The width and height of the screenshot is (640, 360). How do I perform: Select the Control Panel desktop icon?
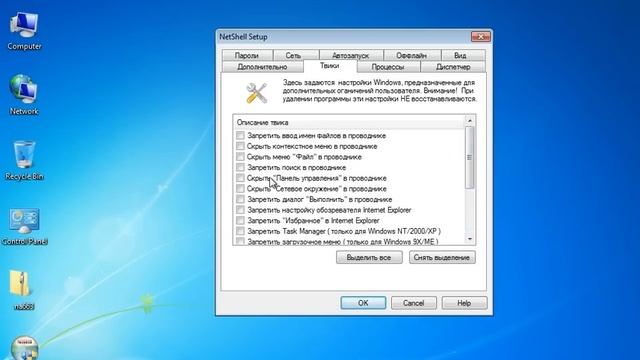(x=24, y=227)
